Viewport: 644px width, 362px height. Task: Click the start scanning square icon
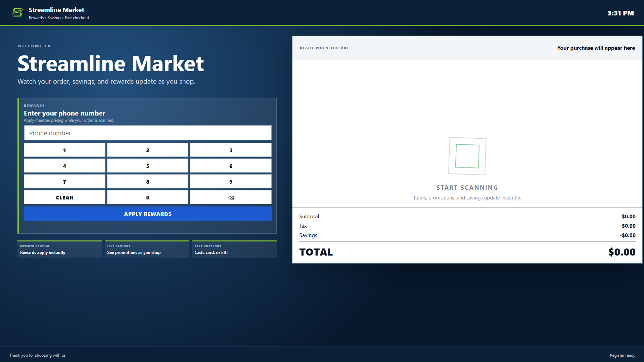(467, 156)
